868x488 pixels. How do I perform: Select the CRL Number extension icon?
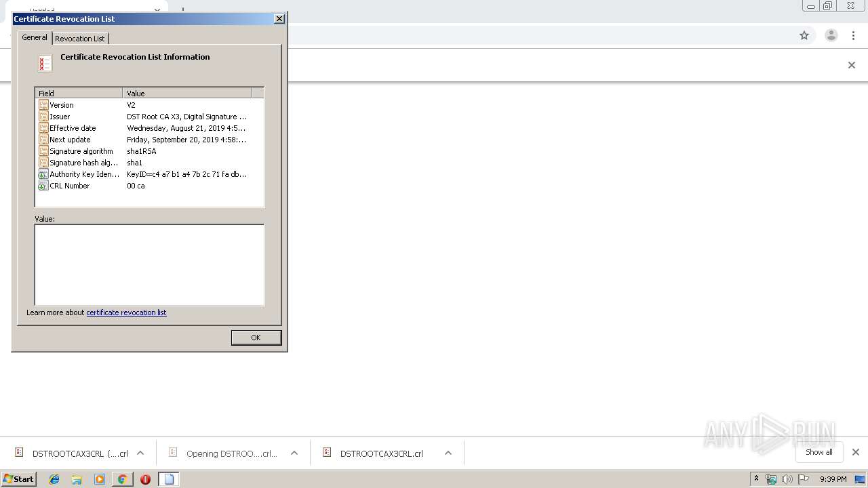[43, 186]
